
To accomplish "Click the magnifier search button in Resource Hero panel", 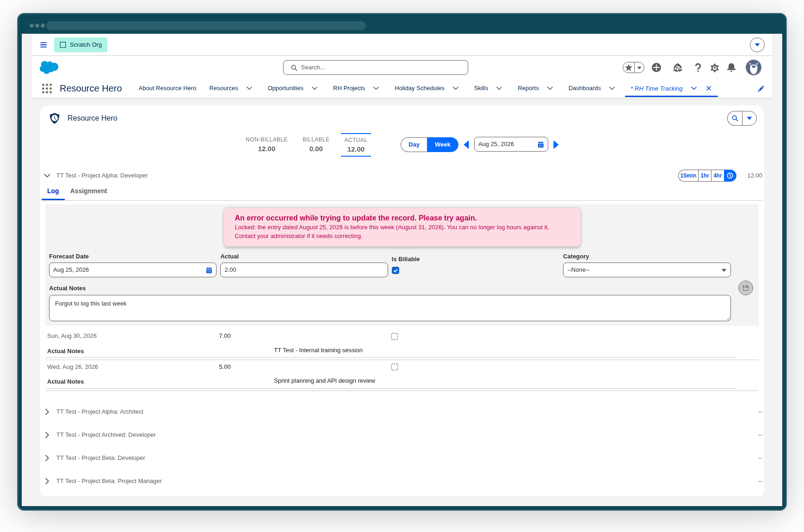I will point(735,118).
